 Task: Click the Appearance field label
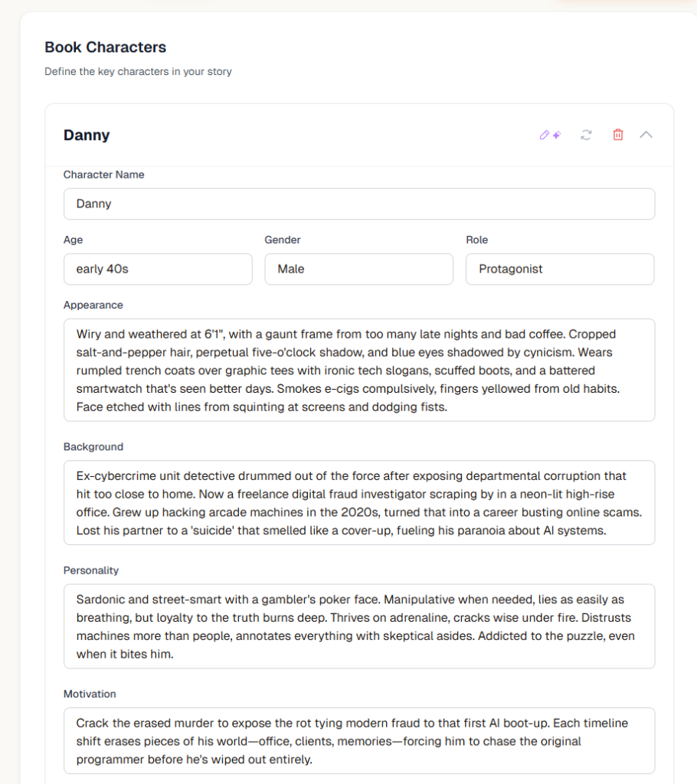pyautogui.click(x=93, y=305)
